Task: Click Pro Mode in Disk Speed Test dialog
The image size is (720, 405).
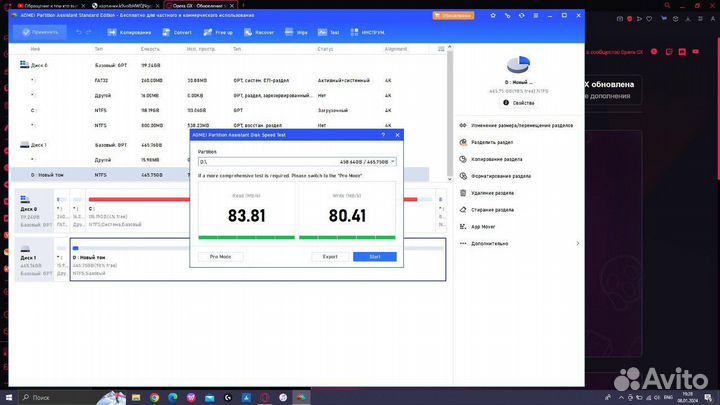Action: [x=220, y=257]
